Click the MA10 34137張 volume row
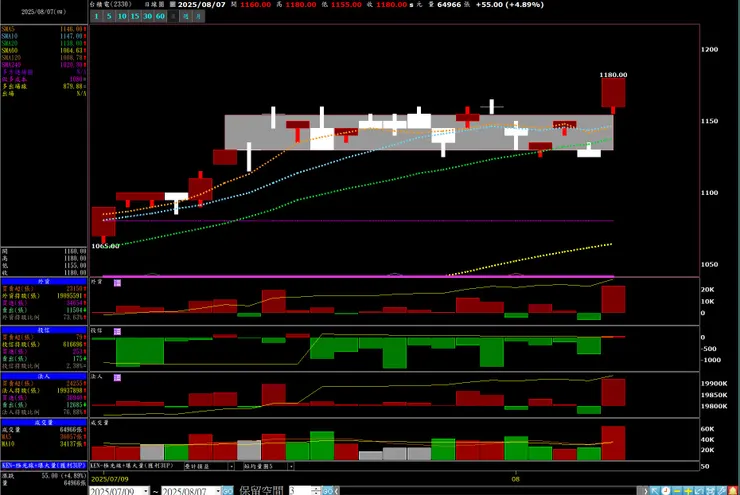 (x=44, y=444)
